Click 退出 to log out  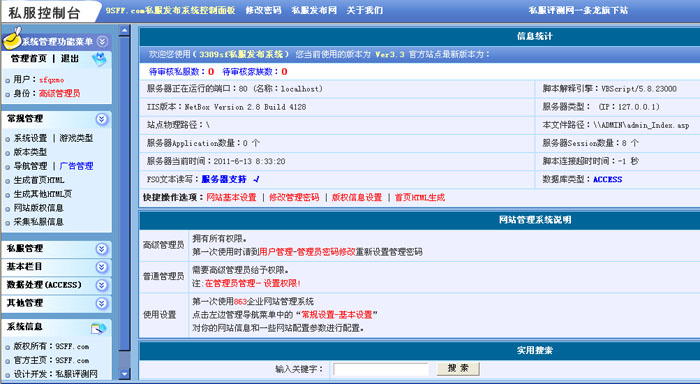pyautogui.click(x=70, y=58)
